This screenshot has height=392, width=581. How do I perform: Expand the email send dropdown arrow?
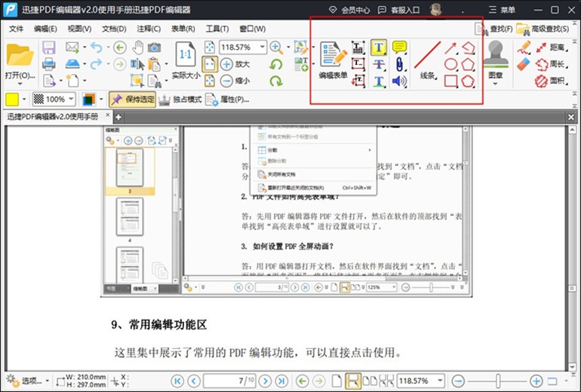(x=85, y=47)
